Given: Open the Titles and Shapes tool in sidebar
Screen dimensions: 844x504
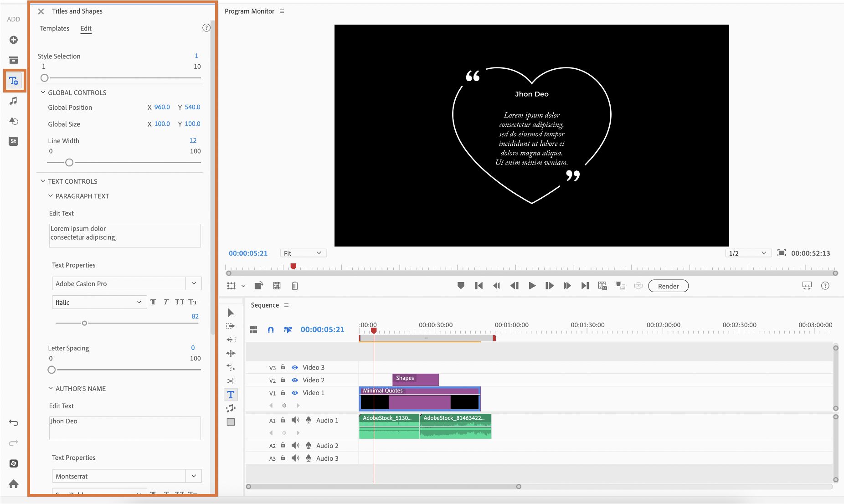Looking at the screenshot, I should pos(14,81).
